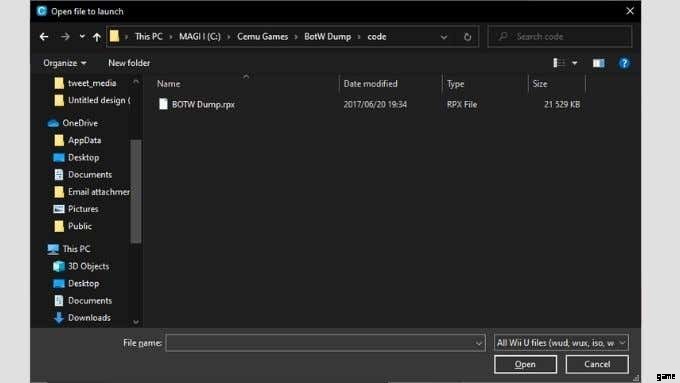The height and width of the screenshot is (383, 680).
Task: Open Documents under This PC
Action: point(82,301)
